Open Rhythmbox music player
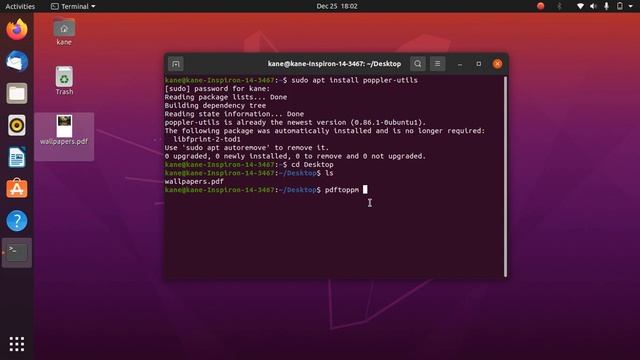Screen dimensions: 640x360 tap(17, 125)
